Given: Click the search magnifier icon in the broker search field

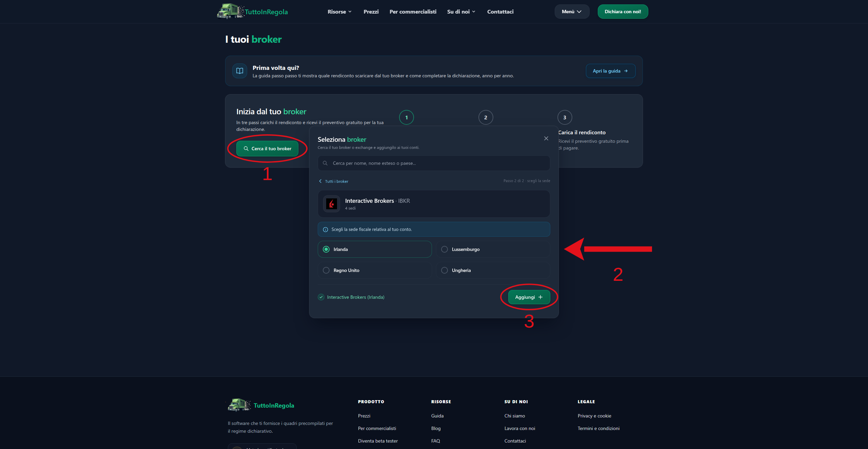Looking at the screenshot, I should [x=325, y=163].
